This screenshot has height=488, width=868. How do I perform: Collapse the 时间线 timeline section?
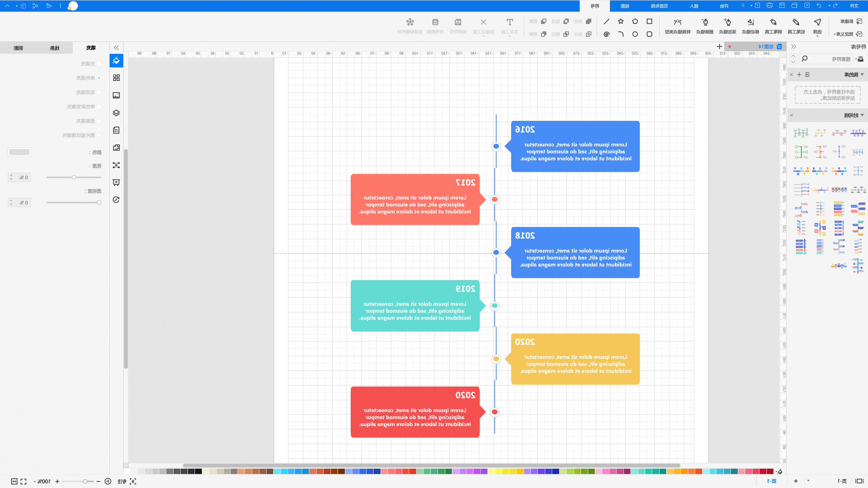point(862,115)
